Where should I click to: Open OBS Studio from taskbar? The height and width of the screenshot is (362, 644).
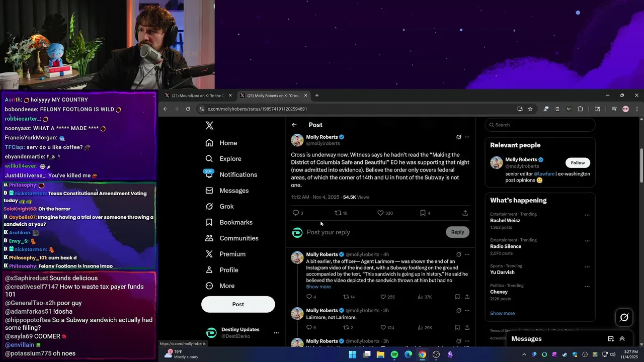[x=436, y=354]
